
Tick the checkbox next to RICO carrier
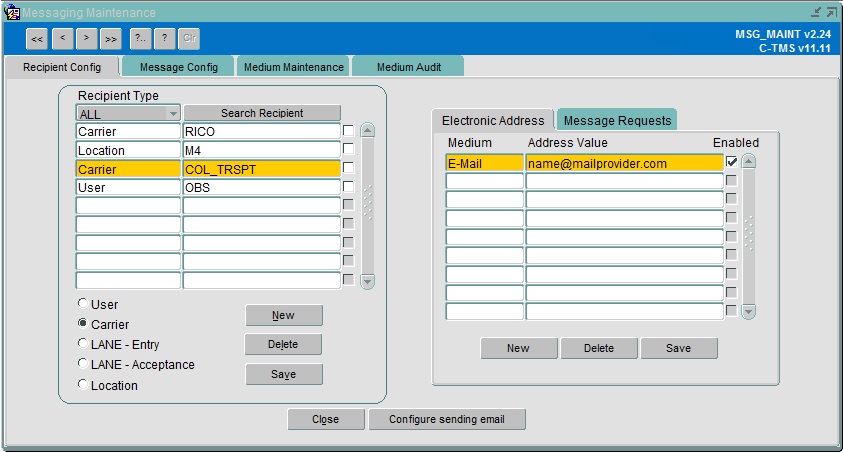point(348,131)
